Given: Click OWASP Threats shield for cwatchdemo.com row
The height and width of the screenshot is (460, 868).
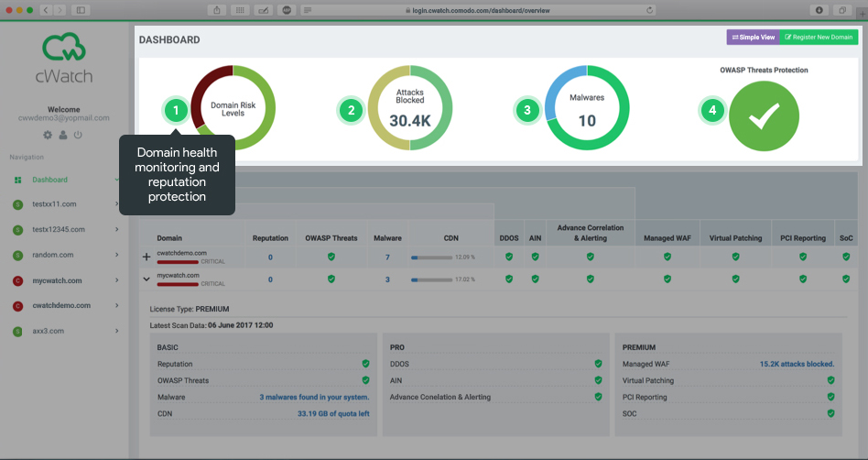Looking at the screenshot, I should coord(331,257).
